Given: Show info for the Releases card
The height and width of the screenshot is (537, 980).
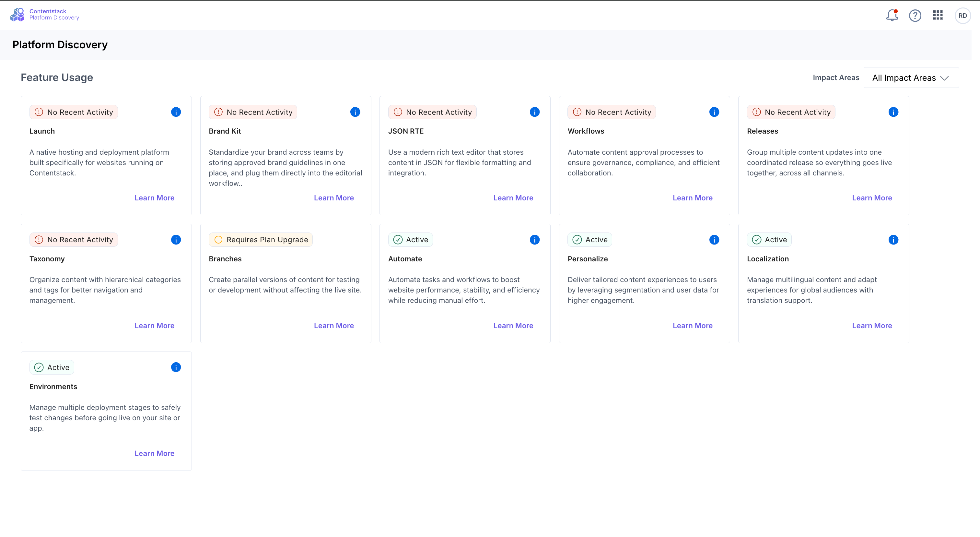Looking at the screenshot, I should point(893,112).
